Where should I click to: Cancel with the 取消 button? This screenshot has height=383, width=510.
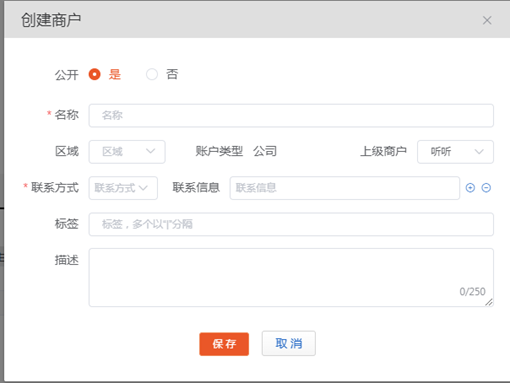click(x=289, y=343)
